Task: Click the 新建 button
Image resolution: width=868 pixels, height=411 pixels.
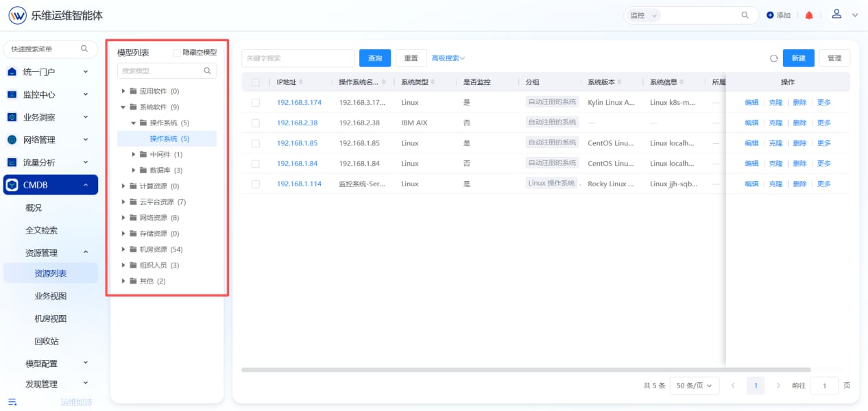Action: coord(799,58)
